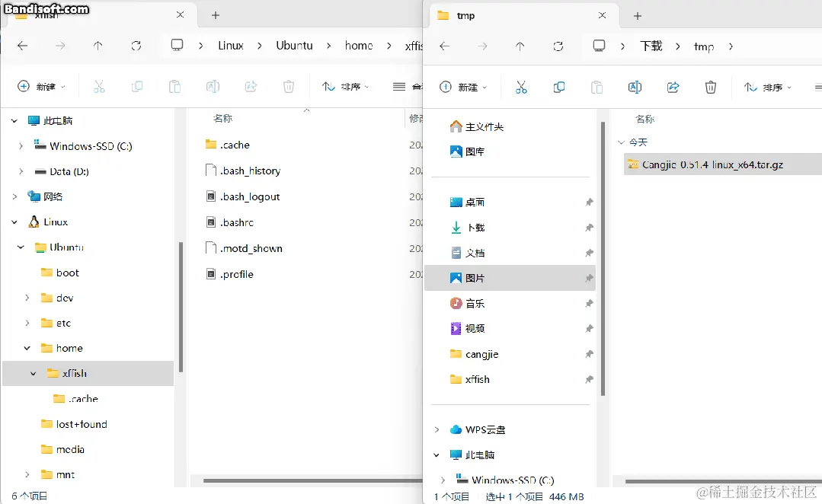Open new tab in tmp Explorer window
Viewport: 822px width, 504px height.
point(638,16)
